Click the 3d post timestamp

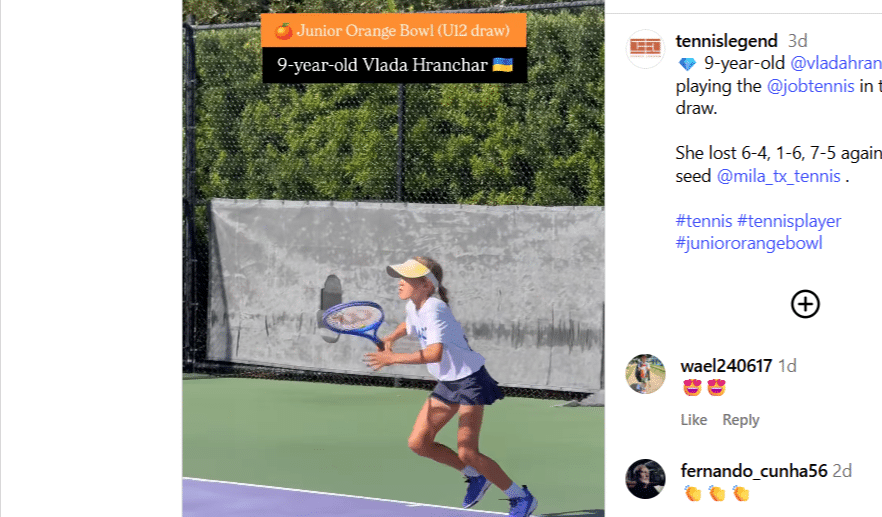pos(797,41)
